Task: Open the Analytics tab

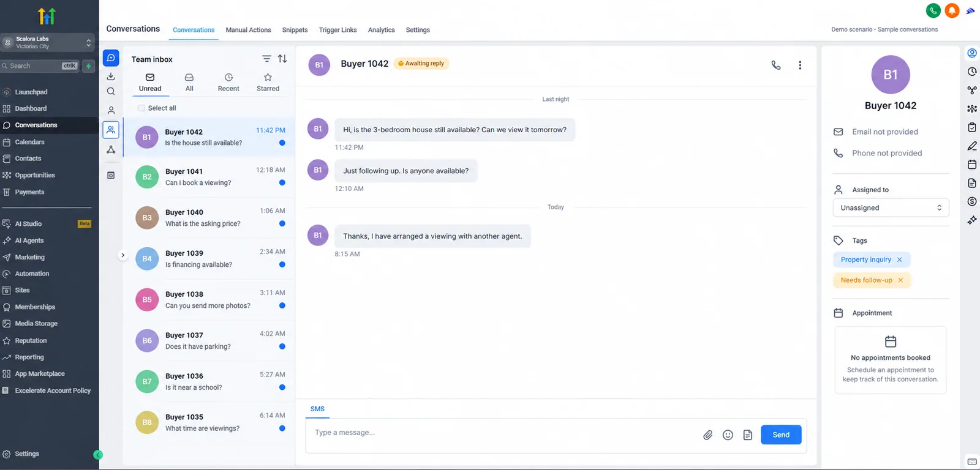Action: tap(381, 30)
